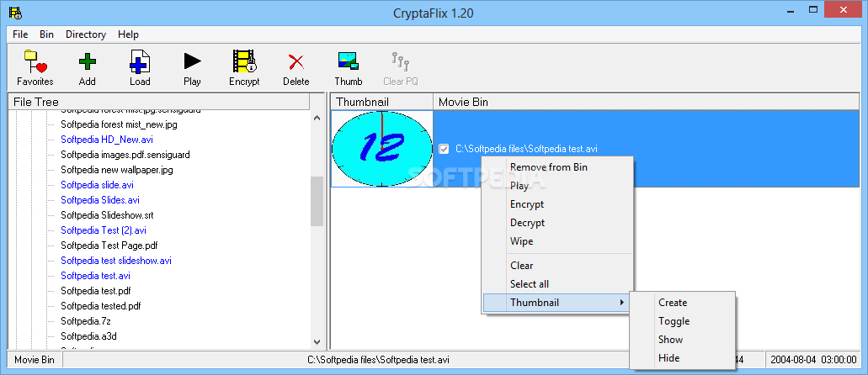
Task: Click Movie Bin row path Softpedia test.avi
Action: 526,148
